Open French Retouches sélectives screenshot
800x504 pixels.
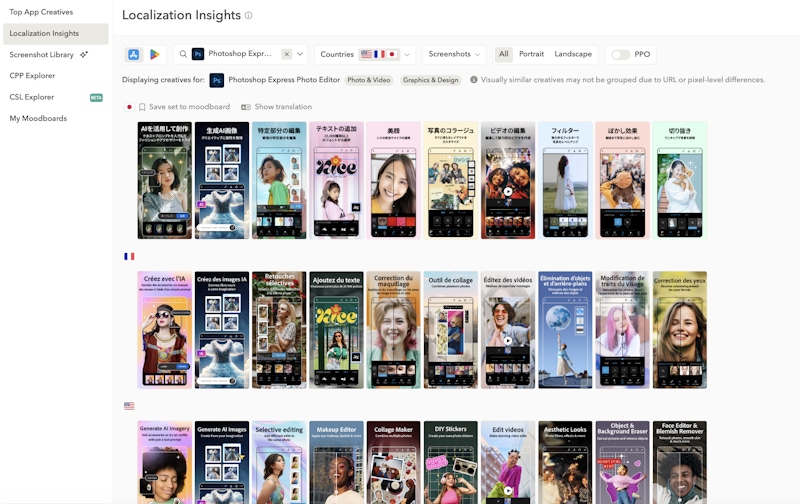point(279,330)
